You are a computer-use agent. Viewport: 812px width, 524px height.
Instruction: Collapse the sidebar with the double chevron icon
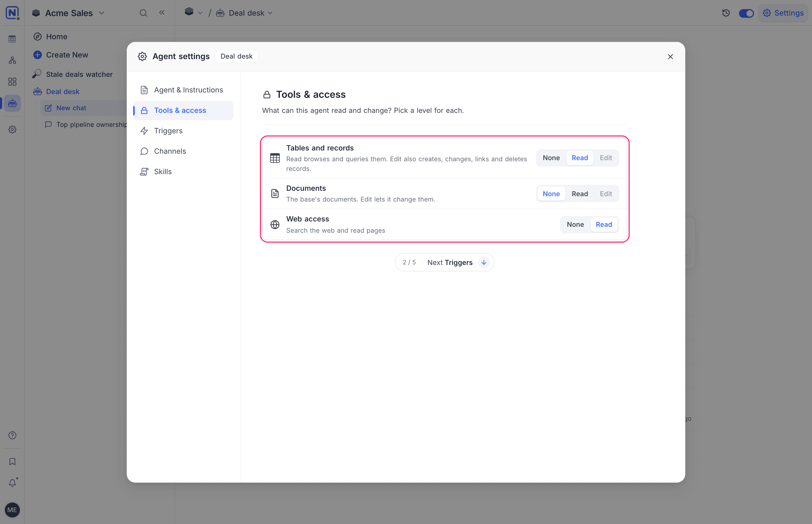click(x=162, y=13)
